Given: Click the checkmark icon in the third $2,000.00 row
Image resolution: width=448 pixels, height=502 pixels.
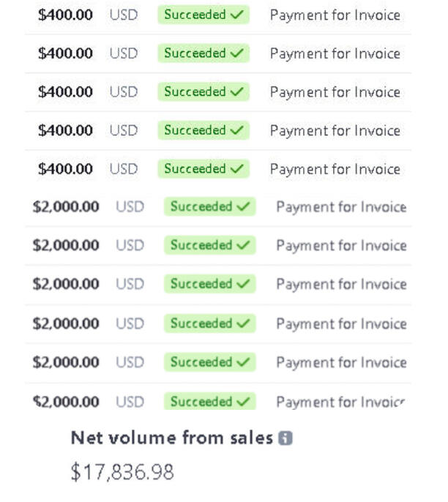Looking at the screenshot, I should tap(243, 284).
